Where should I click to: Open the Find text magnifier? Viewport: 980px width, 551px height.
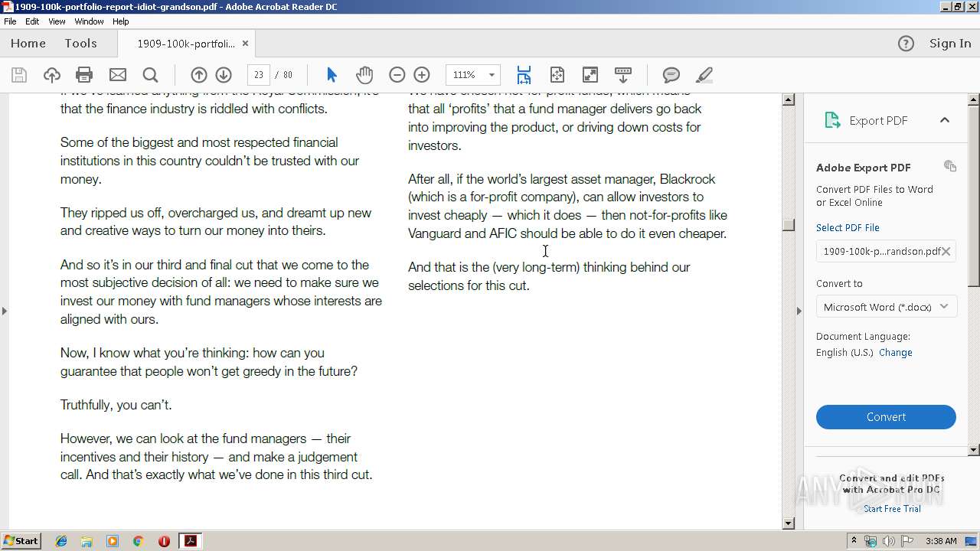(151, 75)
